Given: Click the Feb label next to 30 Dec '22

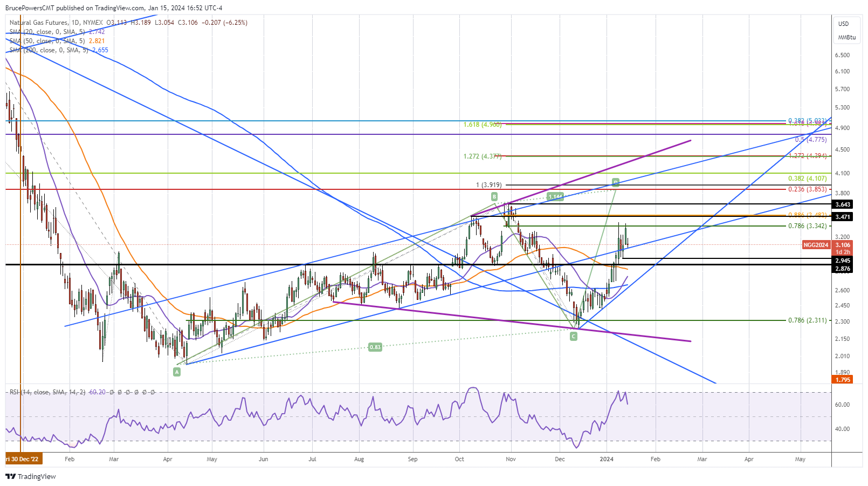Looking at the screenshot, I should 69,460.
